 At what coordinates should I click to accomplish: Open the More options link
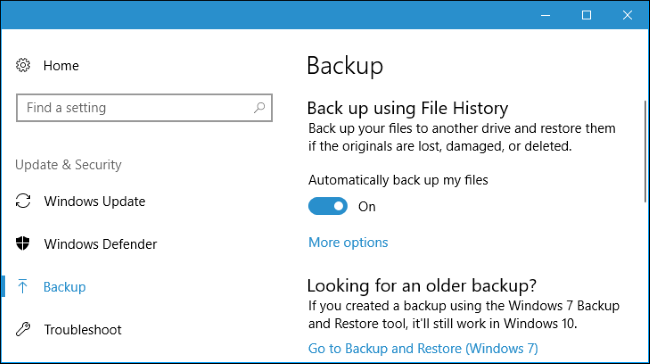pyautogui.click(x=348, y=242)
